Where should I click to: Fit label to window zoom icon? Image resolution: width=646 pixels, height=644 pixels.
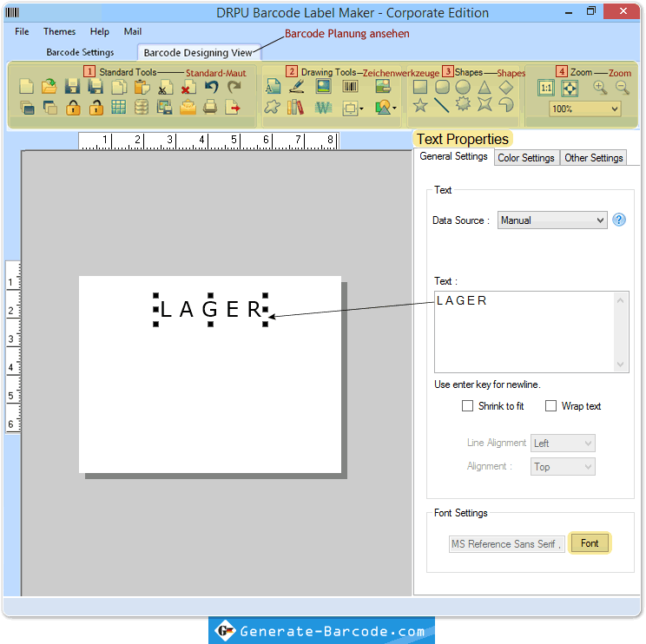[x=570, y=88]
